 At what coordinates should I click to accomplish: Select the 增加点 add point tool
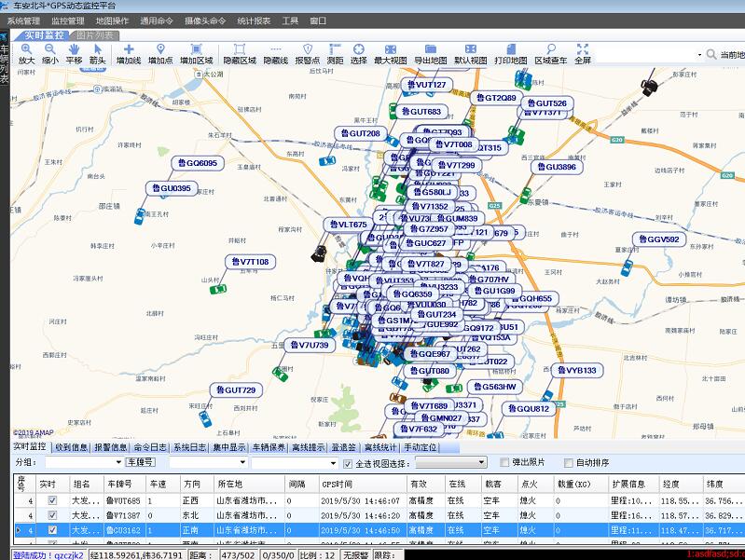[x=160, y=54]
